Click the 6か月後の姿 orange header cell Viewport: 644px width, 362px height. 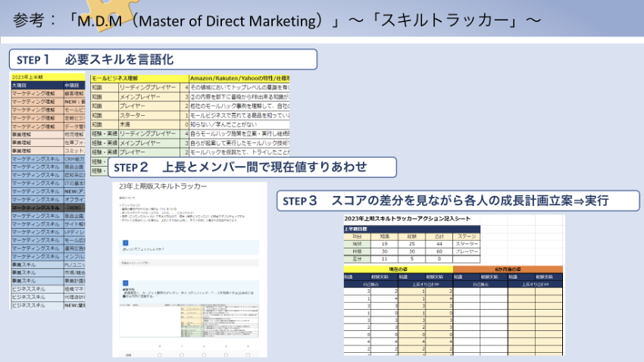coord(508,269)
